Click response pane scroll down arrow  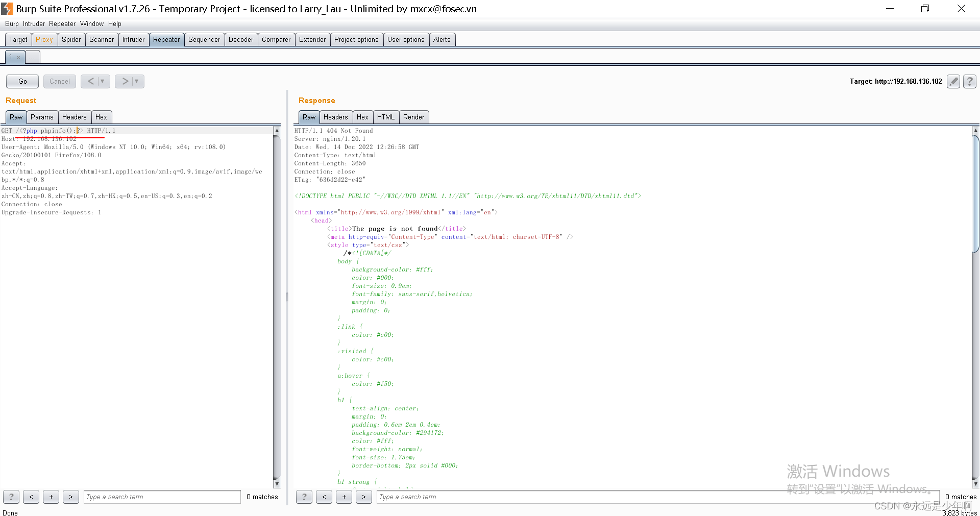coord(975,484)
